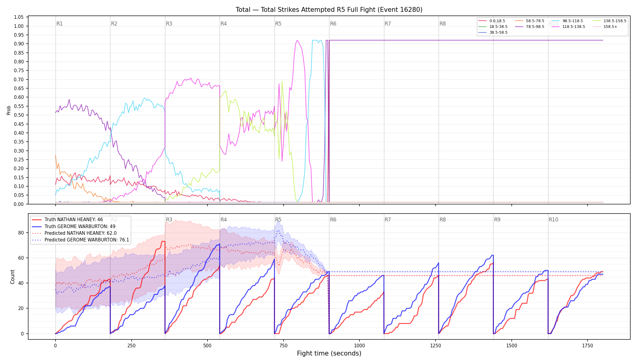Click the 118.5-138.5 legend entry
Viewport: 637px width, 364px height.
[568, 27]
